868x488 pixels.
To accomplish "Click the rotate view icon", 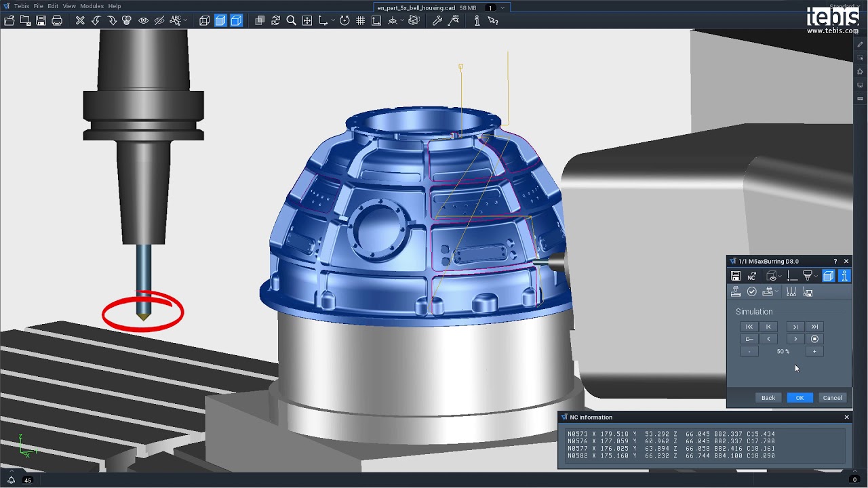I will tap(344, 20).
